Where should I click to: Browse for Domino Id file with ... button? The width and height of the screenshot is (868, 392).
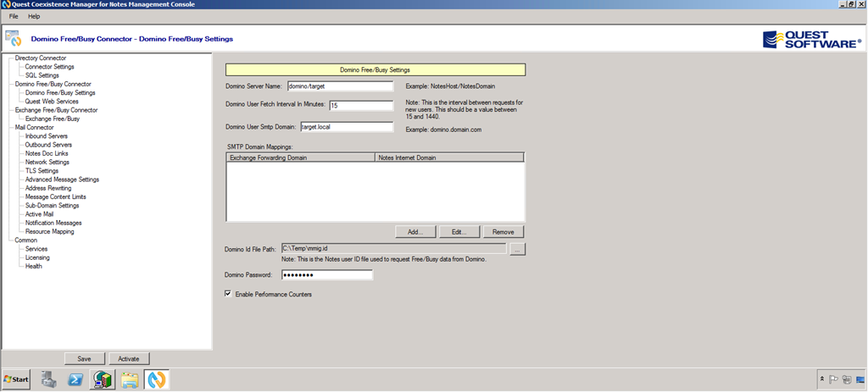coord(517,250)
